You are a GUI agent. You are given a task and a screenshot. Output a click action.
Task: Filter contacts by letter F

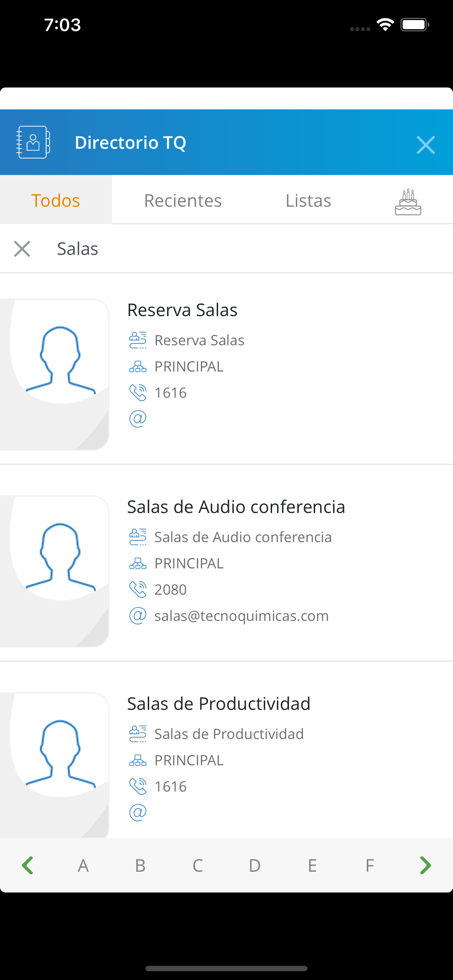tap(369, 866)
